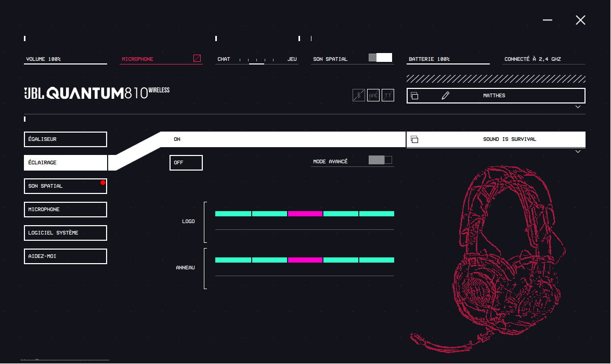
Task: Open the SOUND IS SURVIVAL preset selector
Action: (496, 139)
